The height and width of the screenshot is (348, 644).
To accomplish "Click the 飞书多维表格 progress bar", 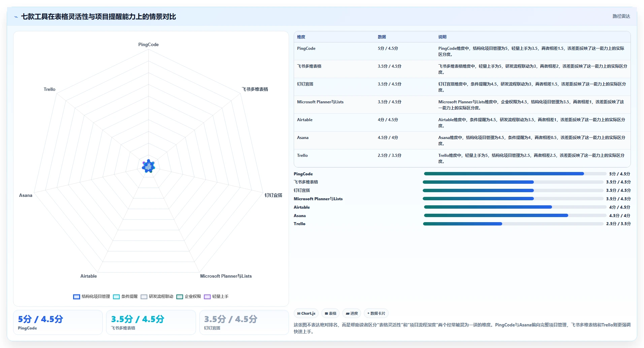I will [513, 182].
